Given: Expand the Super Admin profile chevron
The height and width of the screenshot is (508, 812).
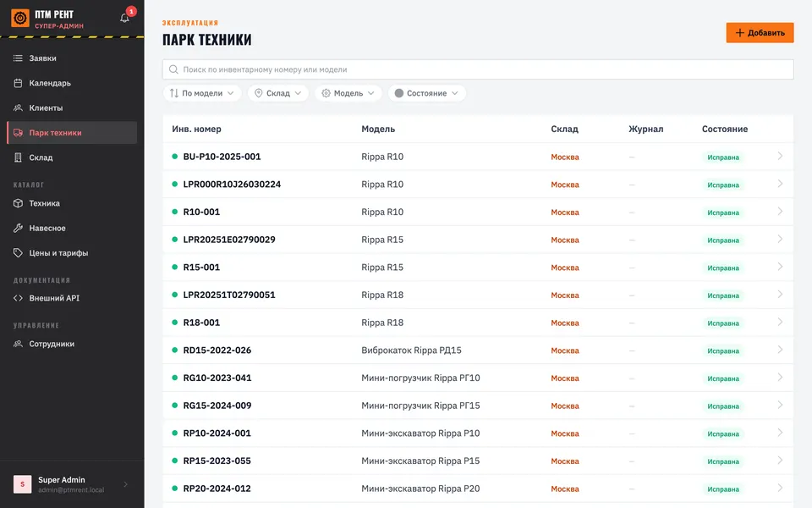Looking at the screenshot, I should click(126, 484).
